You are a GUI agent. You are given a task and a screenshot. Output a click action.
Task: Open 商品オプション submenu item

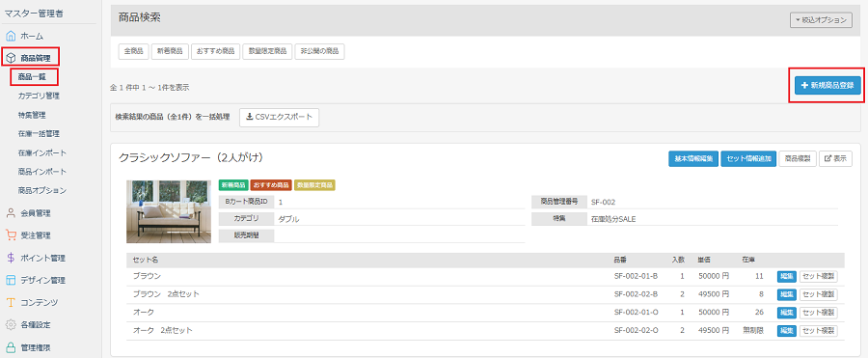tap(42, 191)
